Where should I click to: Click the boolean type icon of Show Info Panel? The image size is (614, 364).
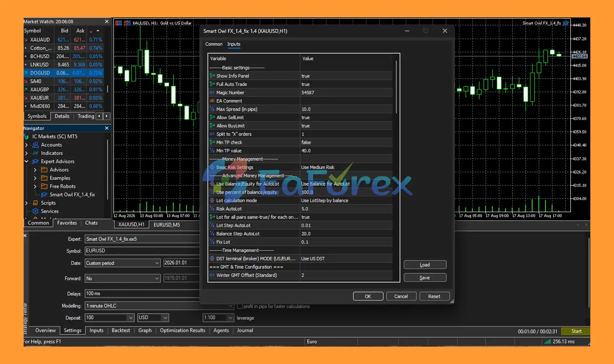[x=212, y=76]
